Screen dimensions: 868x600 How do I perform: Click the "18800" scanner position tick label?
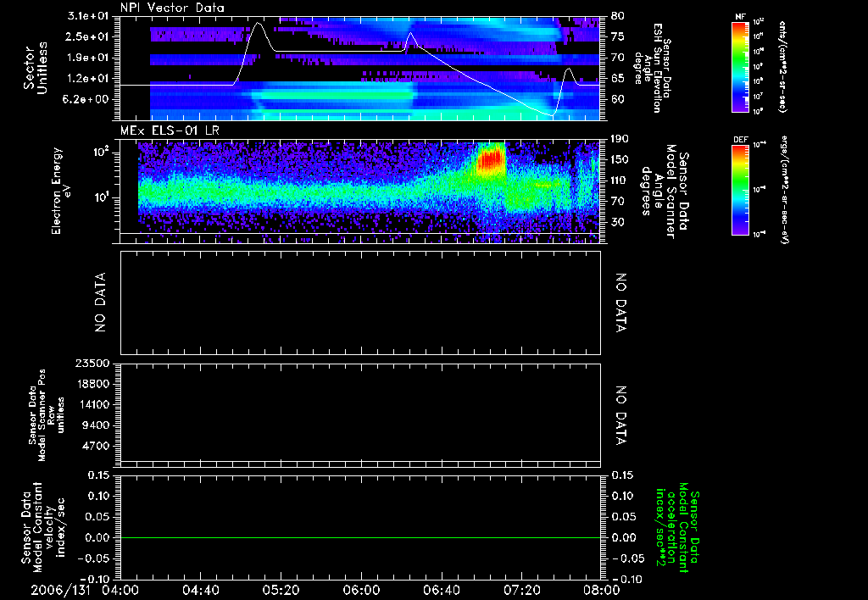pyautogui.click(x=94, y=384)
